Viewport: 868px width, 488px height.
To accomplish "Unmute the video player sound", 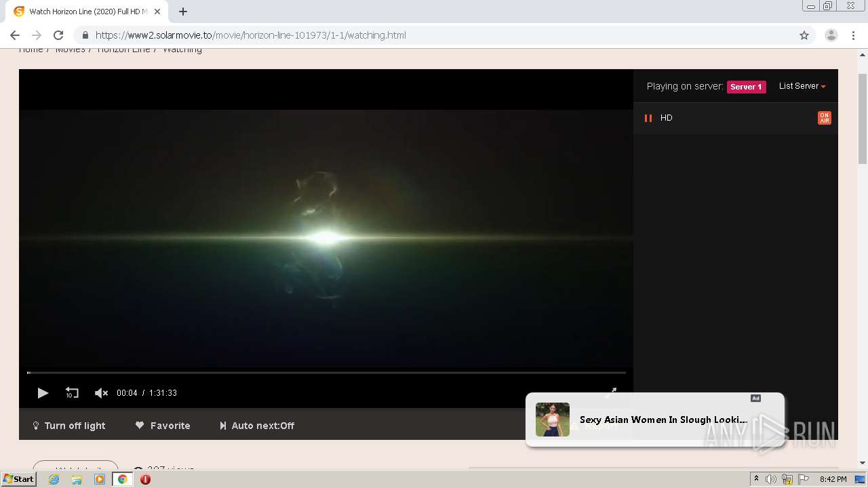I will [x=101, y=393].
